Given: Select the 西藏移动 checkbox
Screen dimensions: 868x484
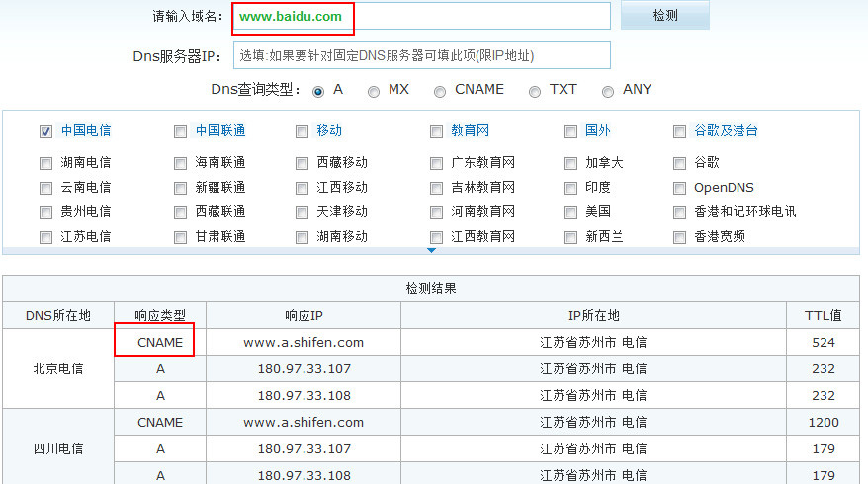Looking at the screenshot, I should [303, 163].
